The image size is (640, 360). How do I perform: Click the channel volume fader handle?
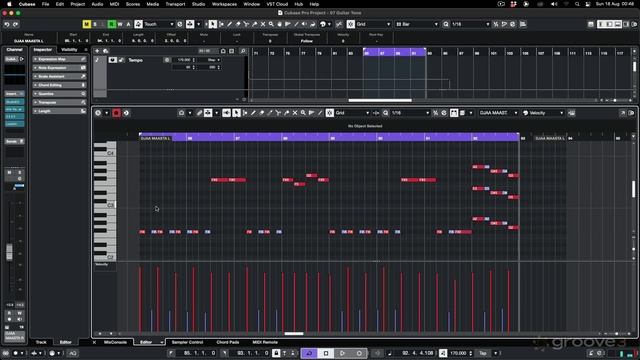(x=9, y=251)
